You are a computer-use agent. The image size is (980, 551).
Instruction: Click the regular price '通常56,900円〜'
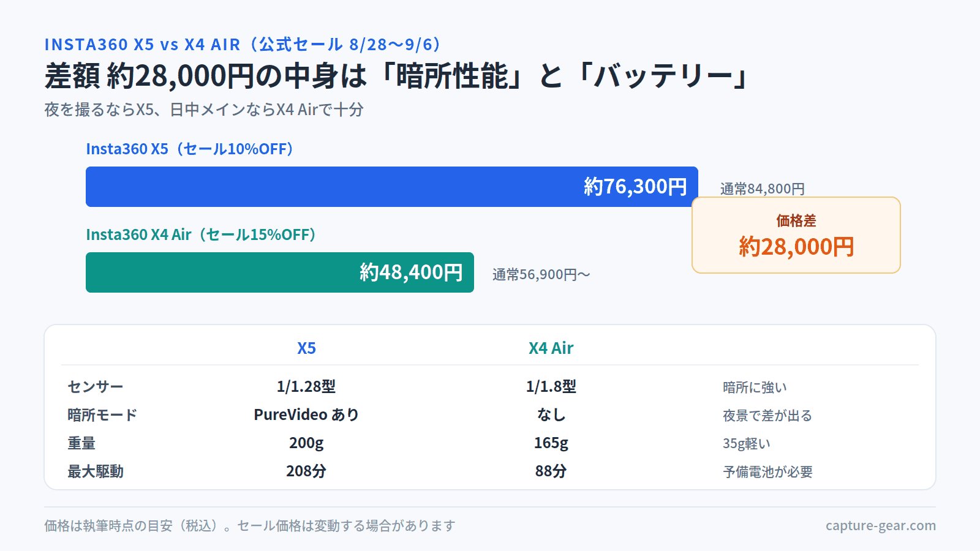click(x=541, y=274)
